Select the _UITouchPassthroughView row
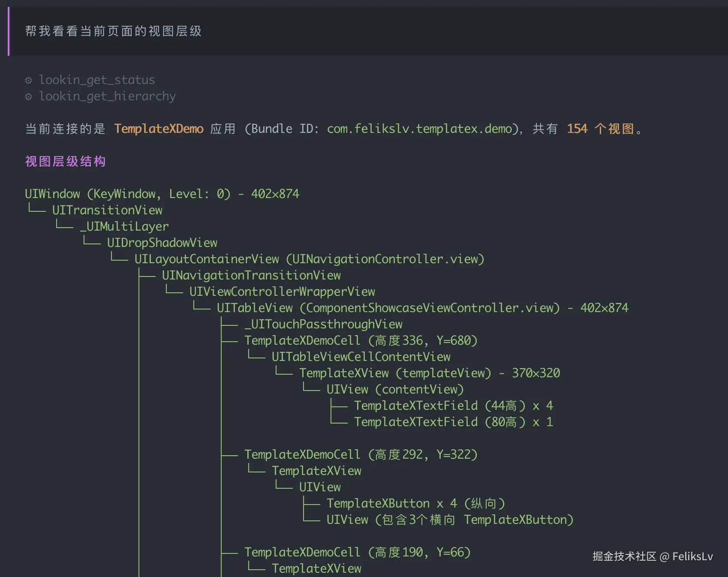Viewport: 728px width, 577px height. tap(323, 325)
